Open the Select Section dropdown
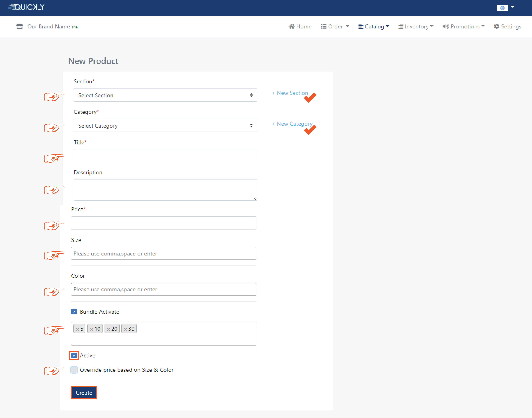The image size is (532, 418). coord(165,95)
